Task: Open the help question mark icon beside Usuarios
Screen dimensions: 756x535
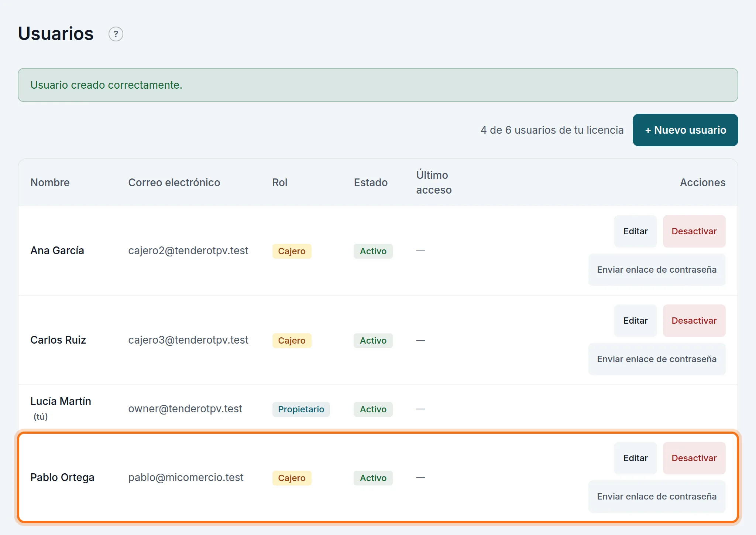Action: pyautogui.click(x=116, y=34)
